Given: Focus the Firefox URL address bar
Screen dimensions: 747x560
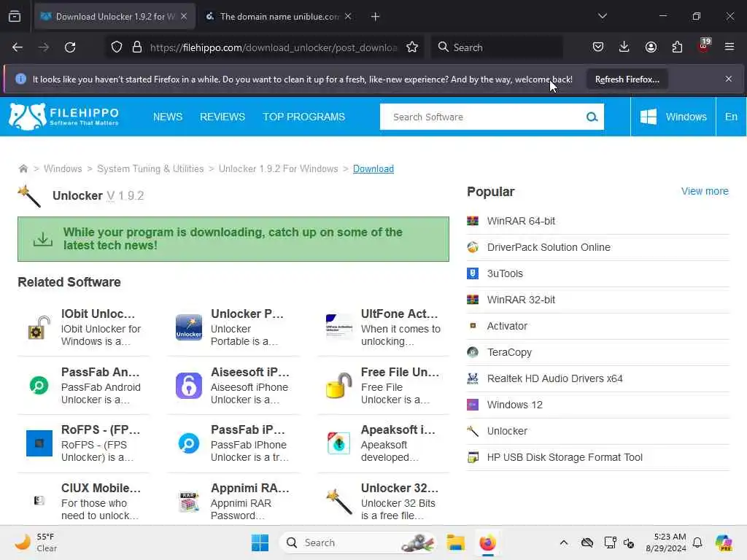Looking at the screenshot, I should pos(274,47).
